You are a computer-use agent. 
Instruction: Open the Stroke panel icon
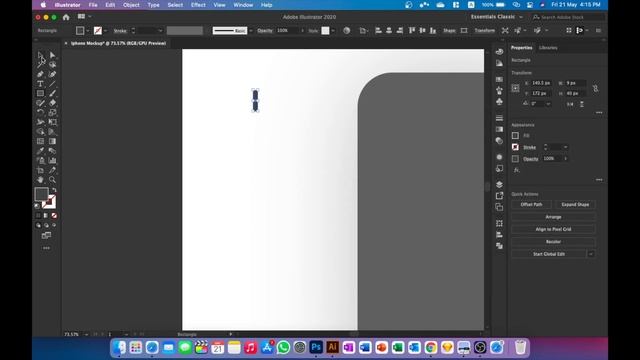pyautogui.click(x=499, y=118)
